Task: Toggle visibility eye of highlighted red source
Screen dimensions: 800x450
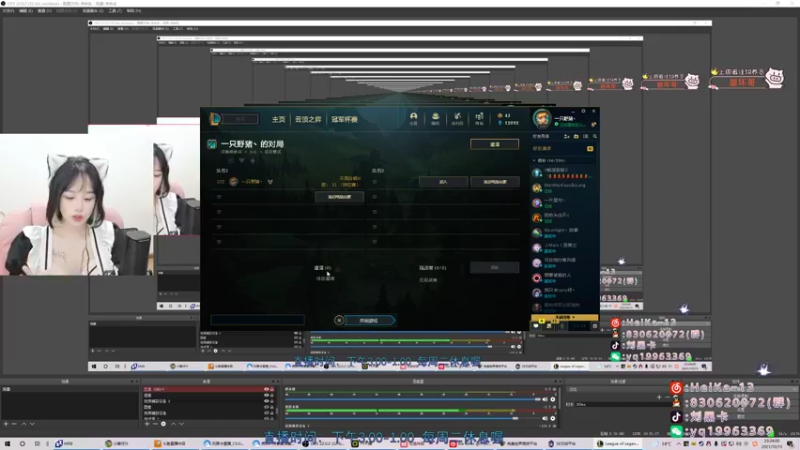Action: 266,389
